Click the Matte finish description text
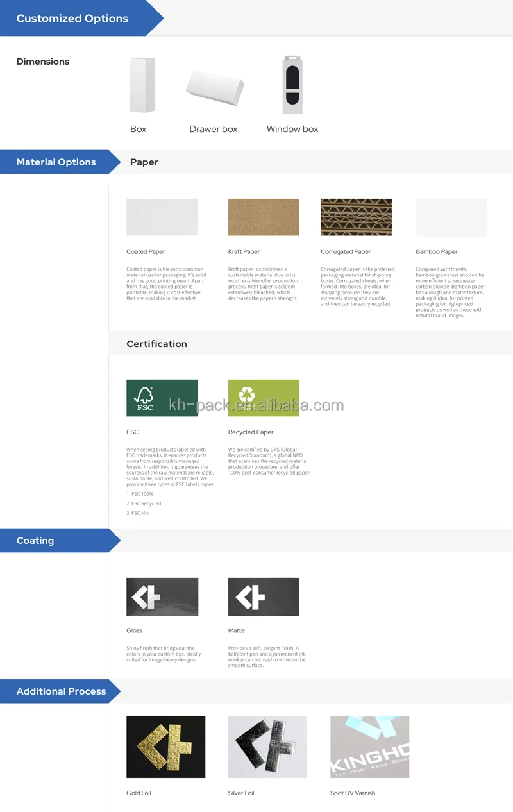Viewport: 513px width, 812px height. pyautogui.click(x=267, y=657)
